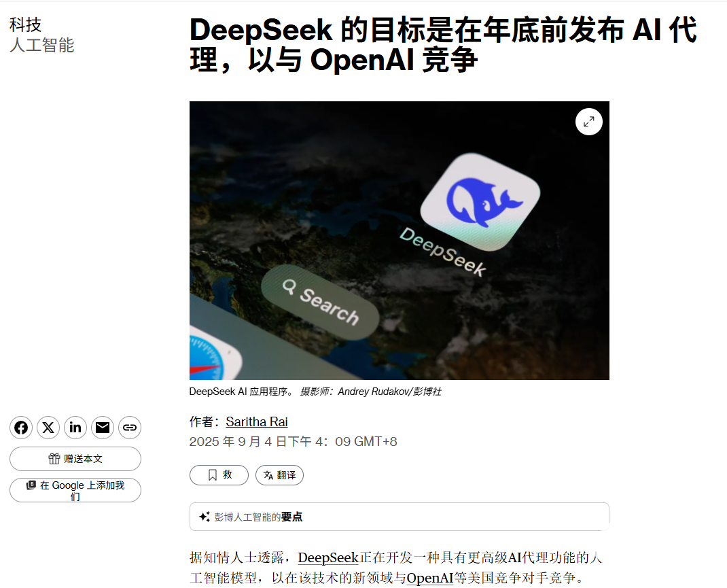The height and width of the screenshot is (588, 727).
Task: Click the bookmark icon to save article
Action: pyautogui.click(x=213, y=475)
